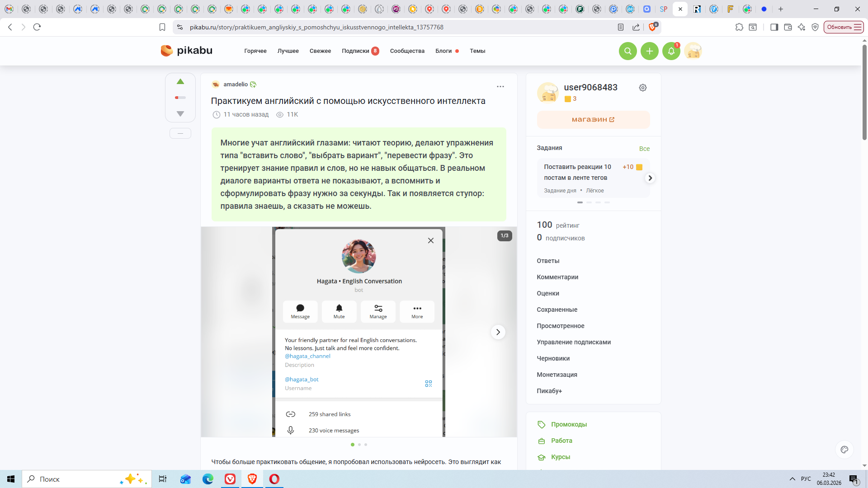Image resolution: width=868 pixels, height=488 pixels.
Task: Select the second gallery pagination dot
Action: coord(359,445)
